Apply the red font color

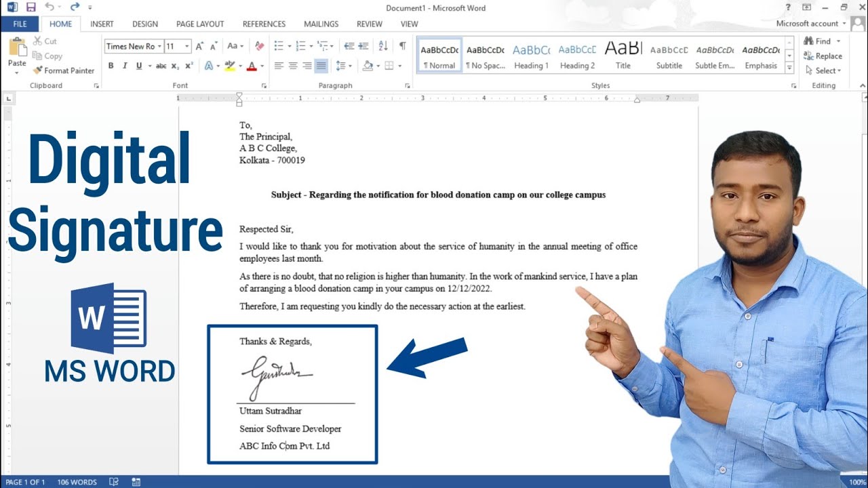coord(252,66)
